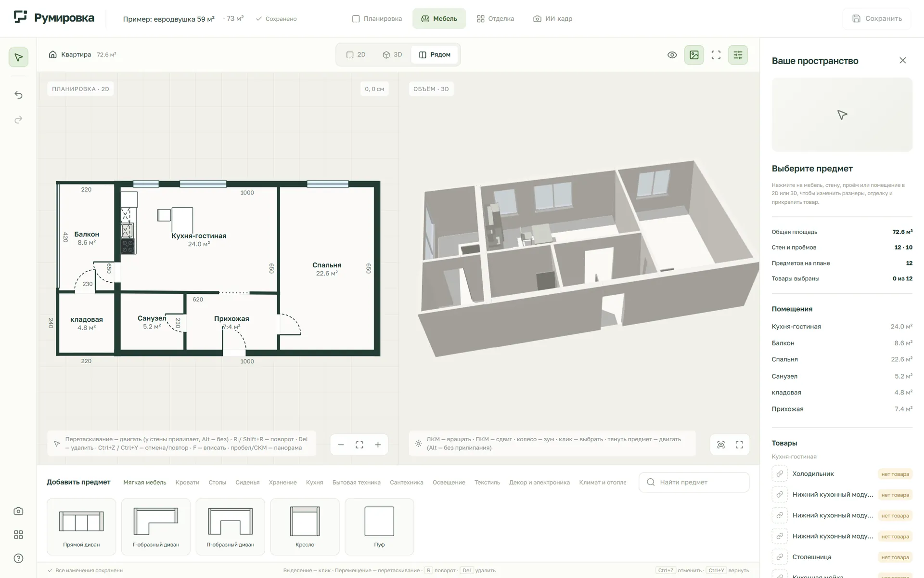Click the undo arrow in left sidebar
The height and width of the screenshot is (578, 924).
(x=18, y=95)
